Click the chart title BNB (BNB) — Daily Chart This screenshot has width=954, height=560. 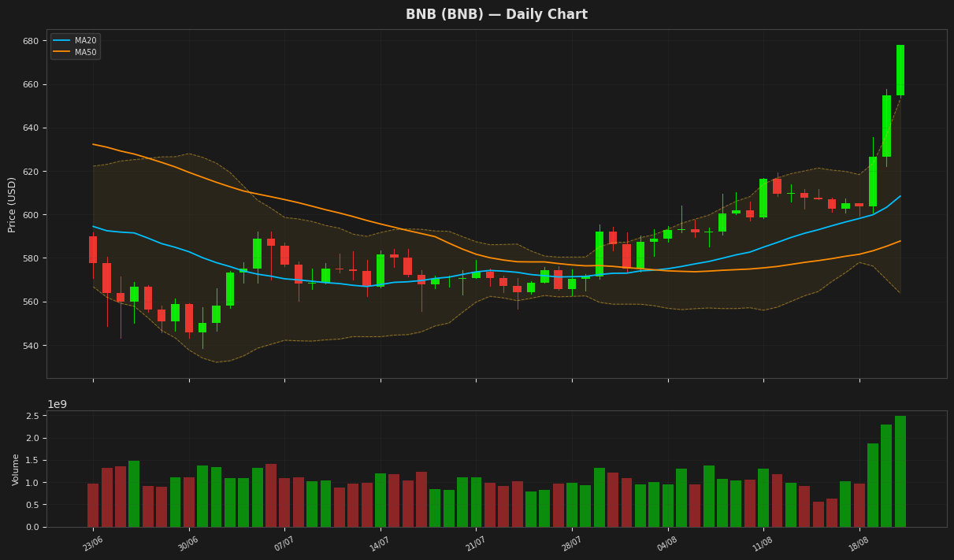(496, 14)
